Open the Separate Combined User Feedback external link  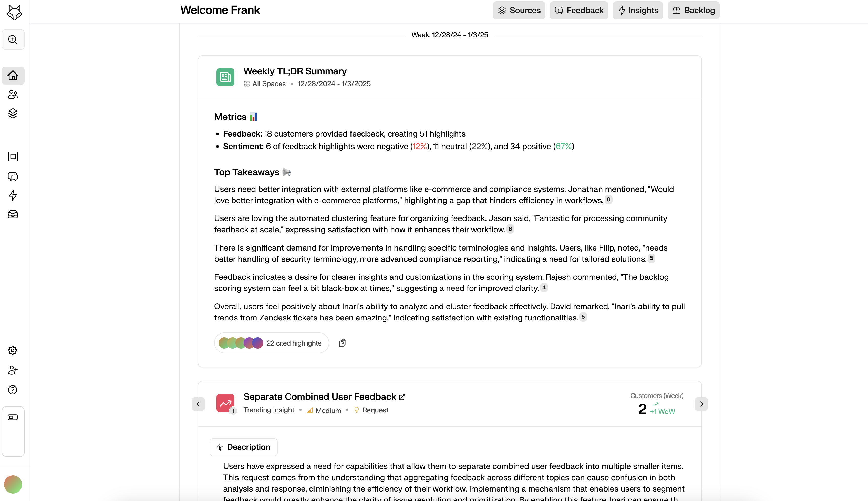point(402,396)
